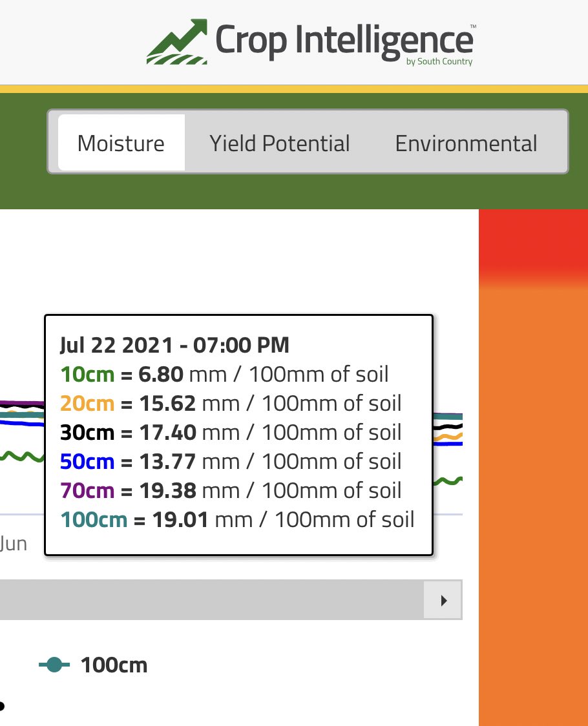Viewport: 588px width, 726px height.
Task: Open the Yield Potential tab
Action: click(x=279, y=143)
